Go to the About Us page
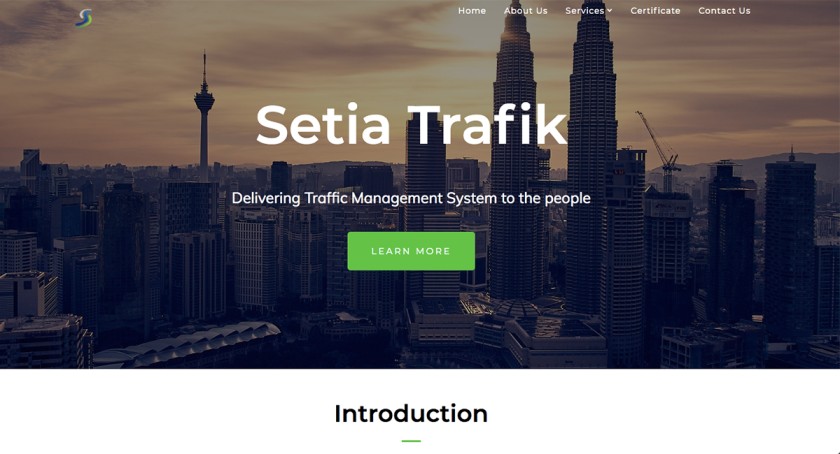Screen dimensions: 840x454 [x=526, y=11]
